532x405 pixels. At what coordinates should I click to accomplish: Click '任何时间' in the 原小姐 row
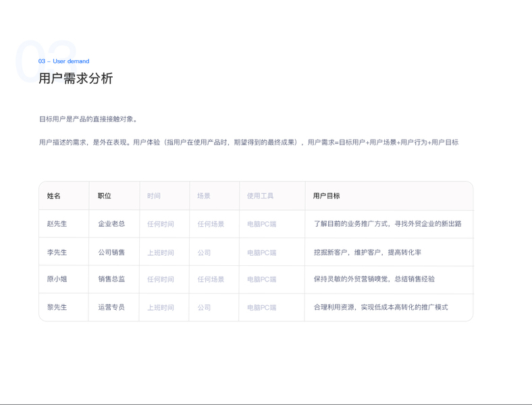[161, 279]
